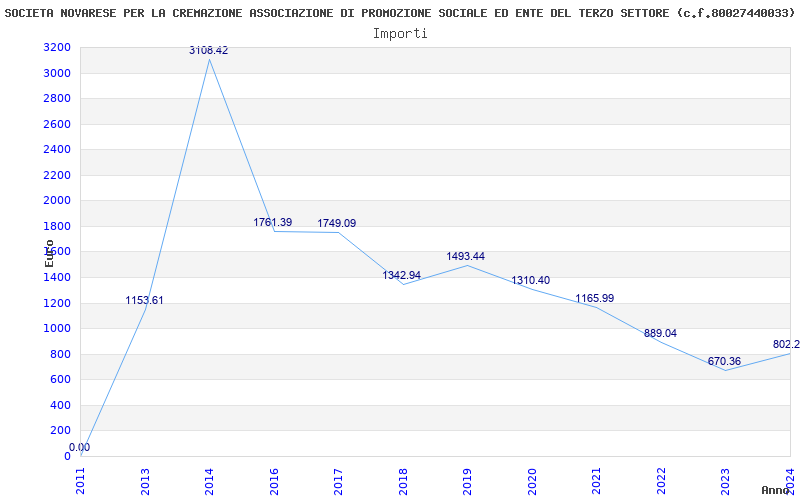800x500 pixels.
Task: Select the 1310.40 data label
Action: [531, 281]
